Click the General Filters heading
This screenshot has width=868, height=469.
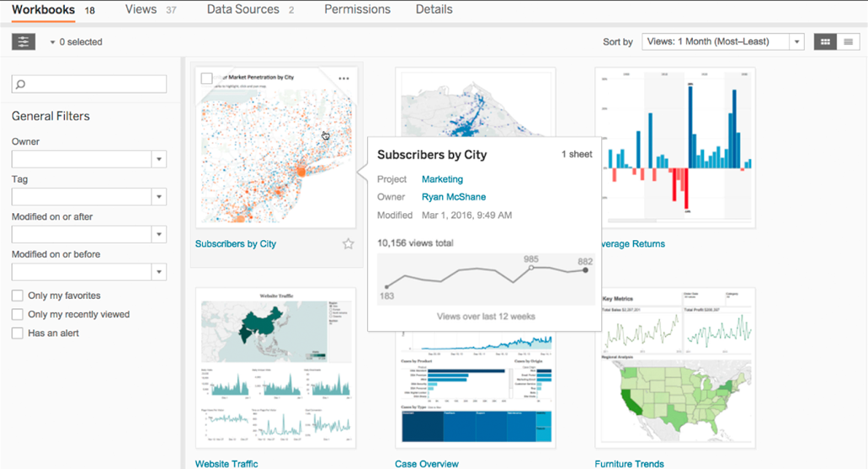pos(51,115)
